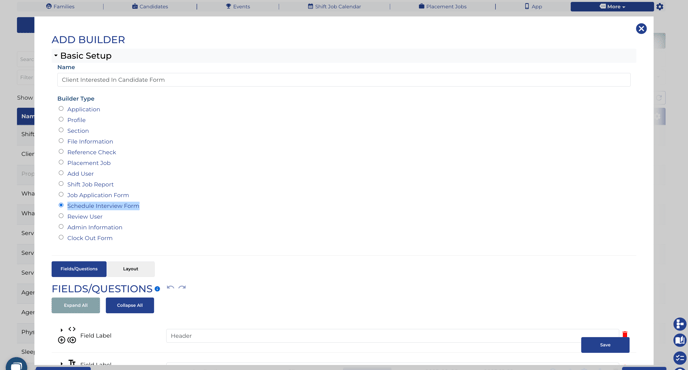The image size is (688, 370).
Task: Click the open book floating icon
Action: pyautogui.click(x=680, y=341)
